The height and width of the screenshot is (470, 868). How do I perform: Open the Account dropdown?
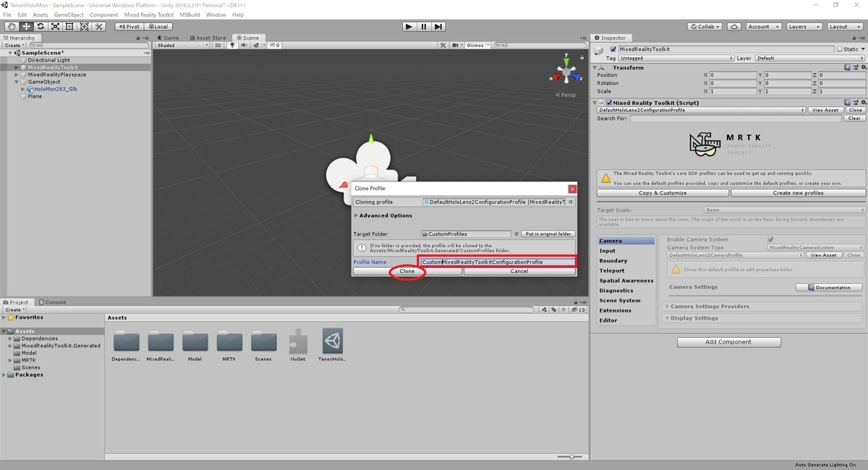pos(762,27)
